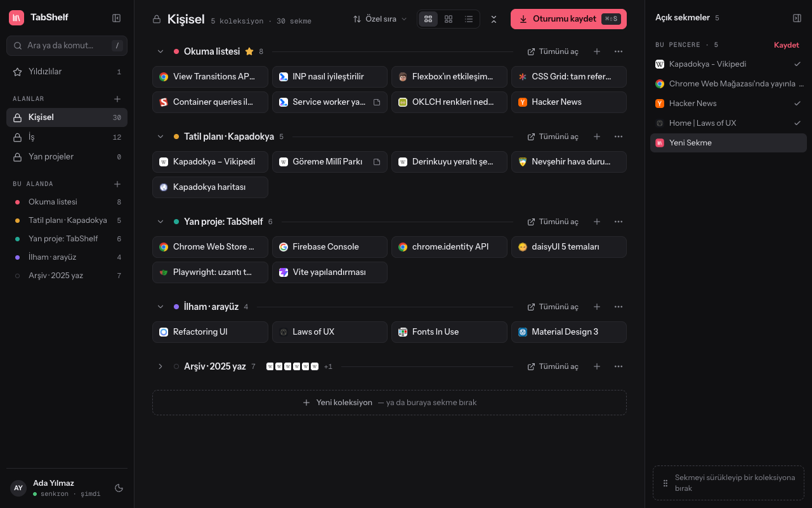812x508 pixels.
Task: Open note icon on Service worker card
Action: (377, 102)
